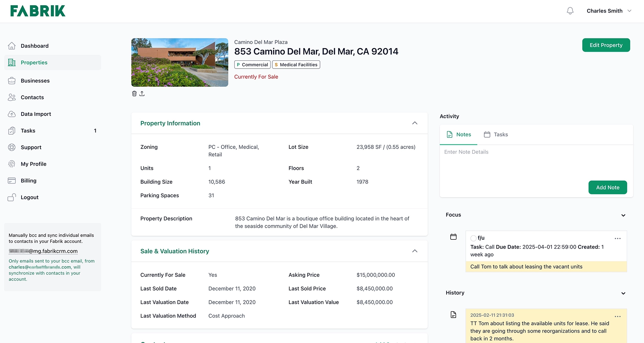
Task: Switch to the Tasks activity tab
Action: [496, 134]
